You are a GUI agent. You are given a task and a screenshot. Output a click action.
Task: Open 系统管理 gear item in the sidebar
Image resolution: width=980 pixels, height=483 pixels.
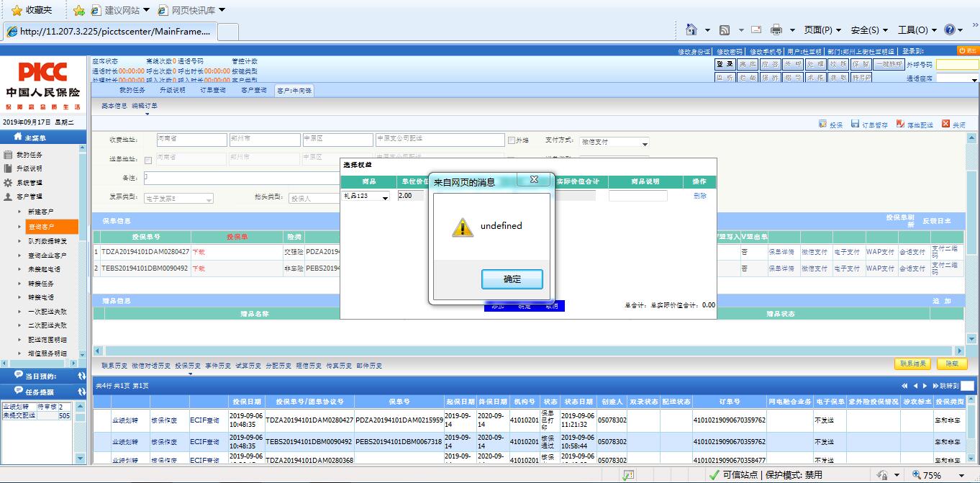[x=9, y=183]
